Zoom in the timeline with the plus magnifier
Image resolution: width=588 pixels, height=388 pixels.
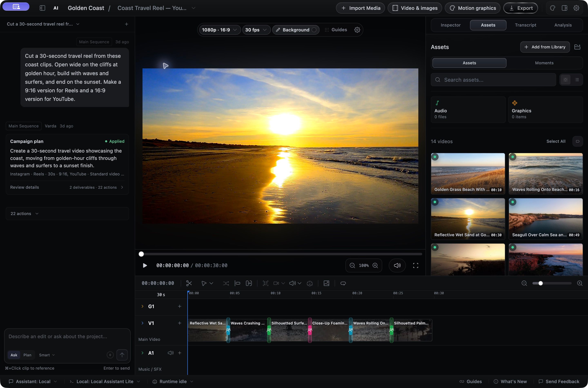pos(580,283)
